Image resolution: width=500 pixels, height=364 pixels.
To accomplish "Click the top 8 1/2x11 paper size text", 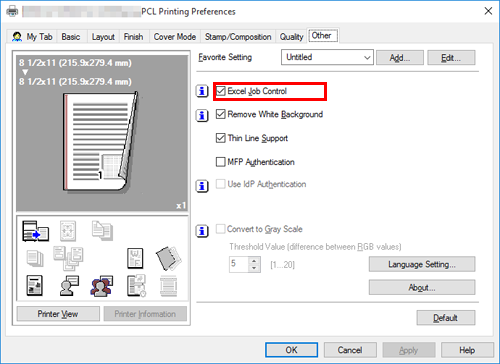I will pos(75,63).
